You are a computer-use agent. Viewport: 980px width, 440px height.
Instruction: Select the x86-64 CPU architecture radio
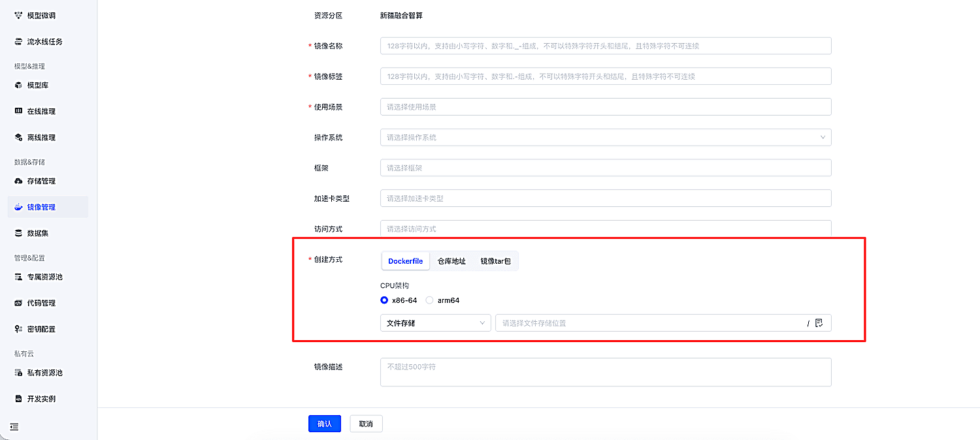(x=384, y=300)
